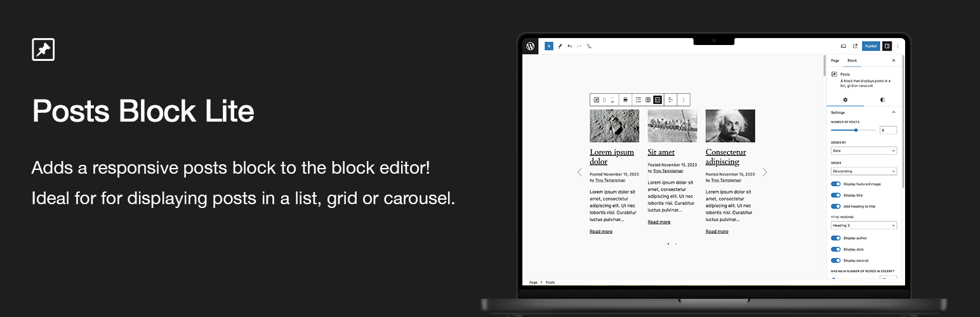The height and width of the screenshot is (317, 980).
Task: Click Read more under Sit amet
Action: [x=659, y=222]
